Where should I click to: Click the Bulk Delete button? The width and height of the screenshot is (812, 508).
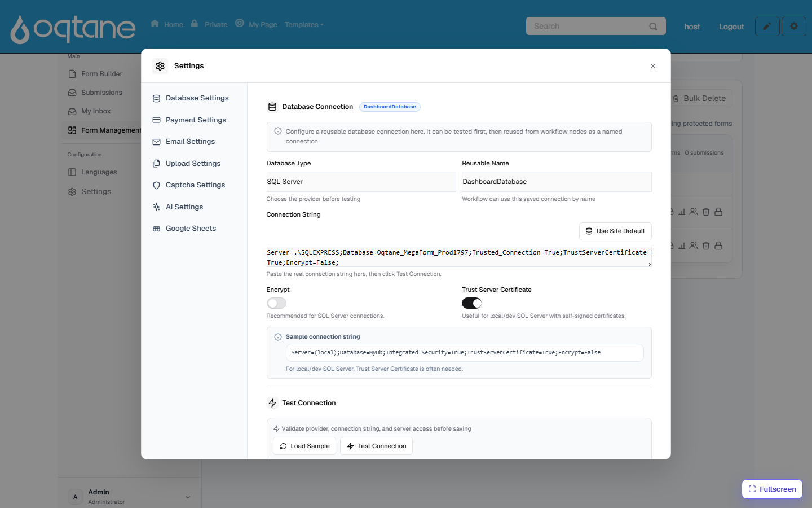699,98
